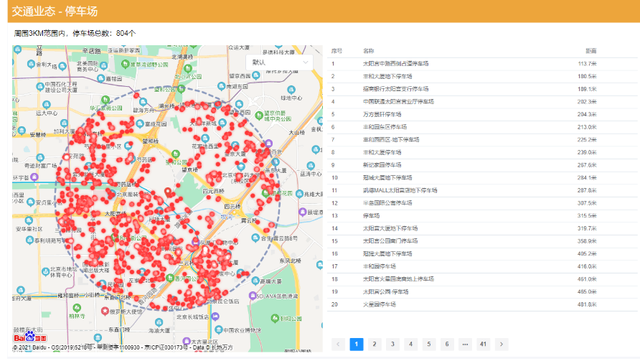Select row 10 冠城大厦地下停车场
This screenshot has height=361, width=640.
click(x=482, y=178)
